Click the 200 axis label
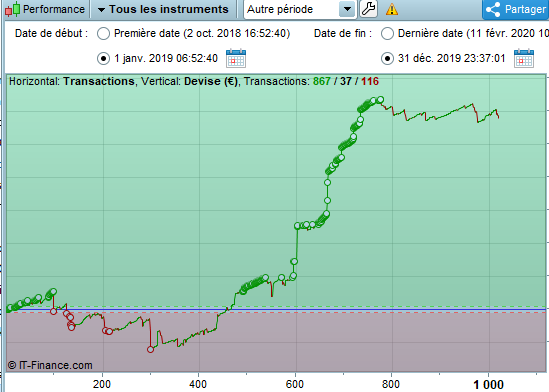This screenshot has height=392, width=549. pyautogui.click(x=102, y=384)
